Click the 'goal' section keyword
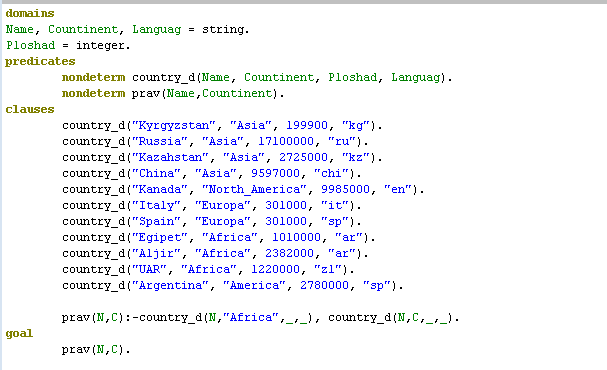 (x=19, y=334)
